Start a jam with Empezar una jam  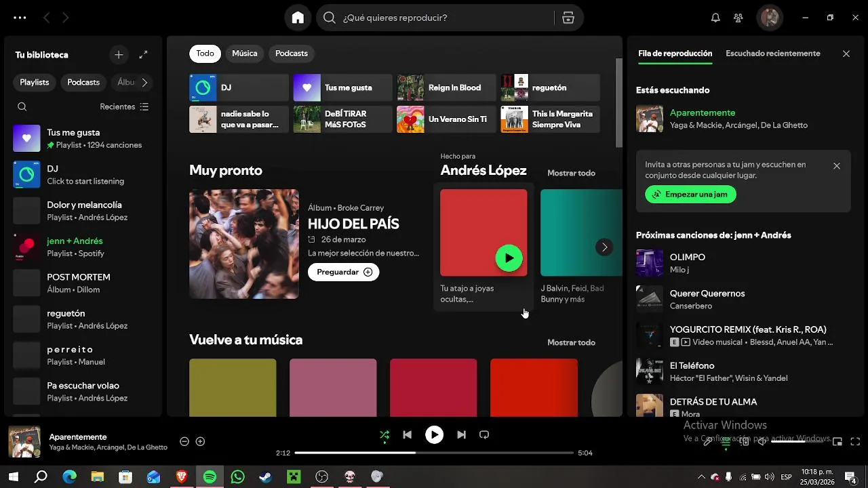[690, 195]
